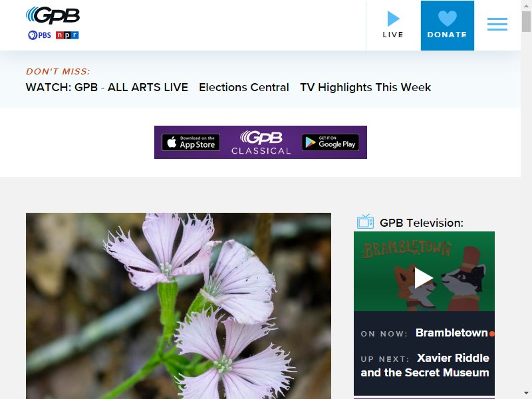
Task: Click the GPB Television TV icon
Action: point(365,221)
